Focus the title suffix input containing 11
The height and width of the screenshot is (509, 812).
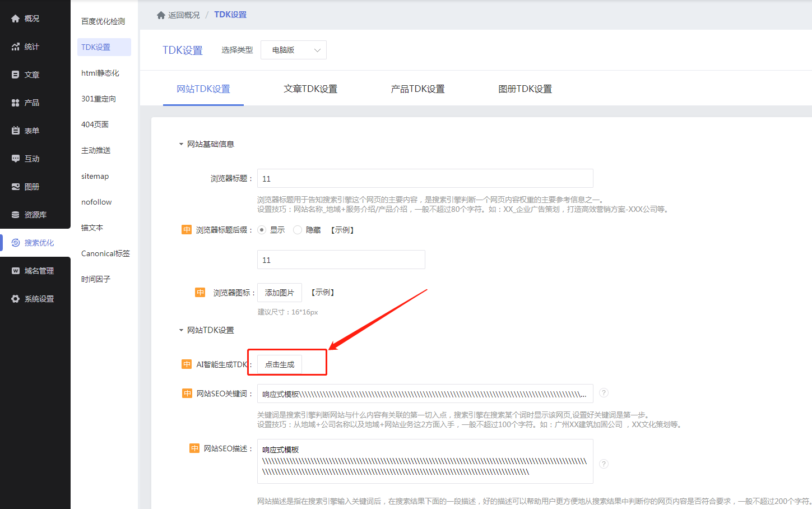tap(341, 260)
